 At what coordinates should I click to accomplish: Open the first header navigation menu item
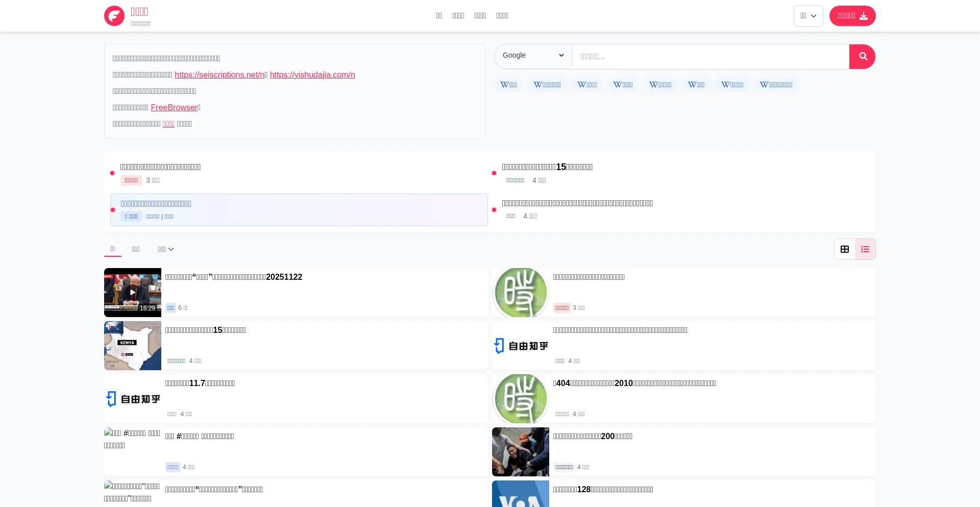(x=438, y=16)
